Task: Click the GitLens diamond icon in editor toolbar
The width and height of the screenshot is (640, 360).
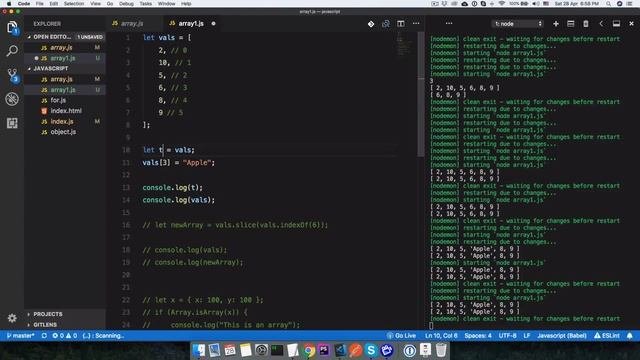Action: (371, 24)
